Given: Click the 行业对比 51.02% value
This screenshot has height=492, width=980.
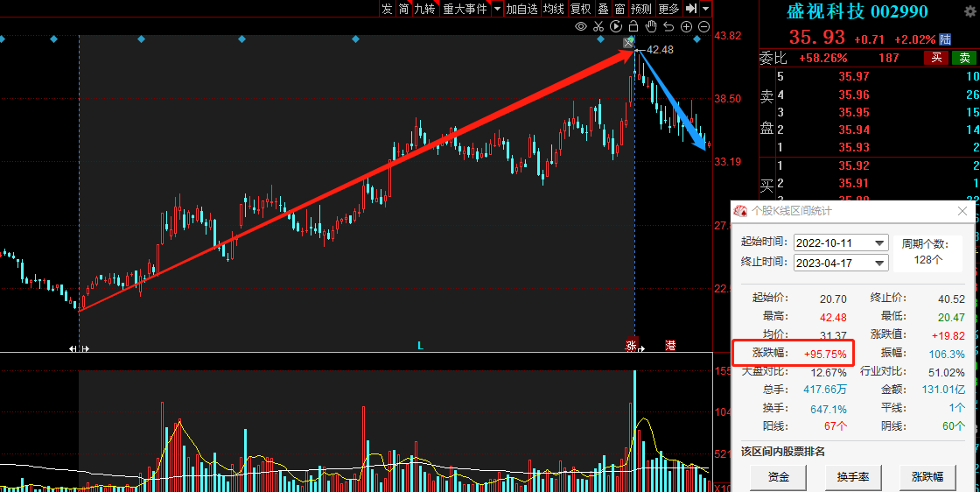Looking at the screenshot, I should [x=946, y=373].
